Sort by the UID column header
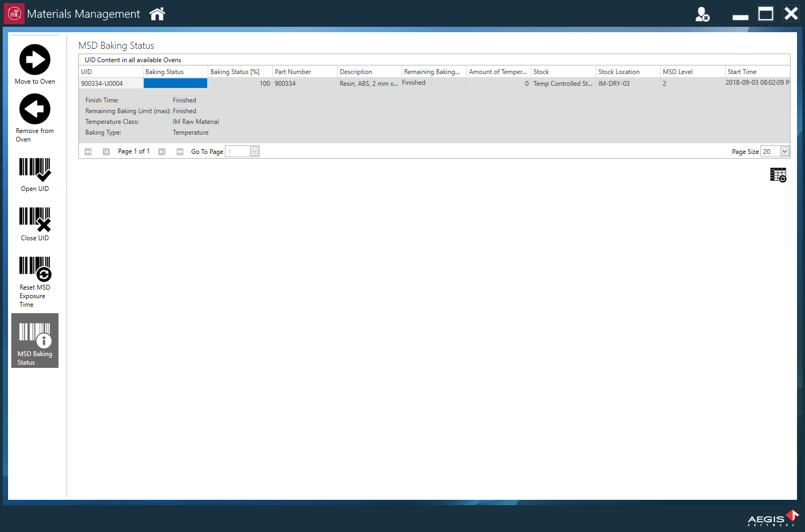805x532 pixels. pos(111,72)
